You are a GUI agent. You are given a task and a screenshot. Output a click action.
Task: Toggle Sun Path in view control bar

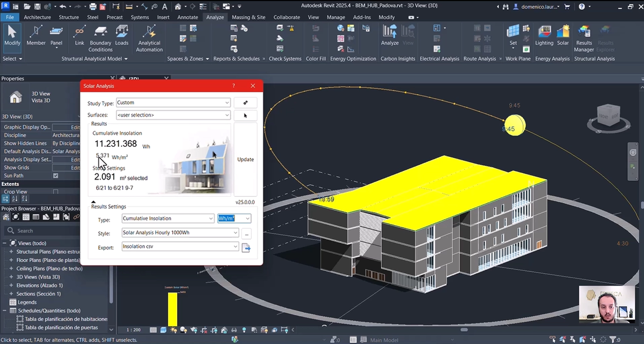(x=173, y=330)
